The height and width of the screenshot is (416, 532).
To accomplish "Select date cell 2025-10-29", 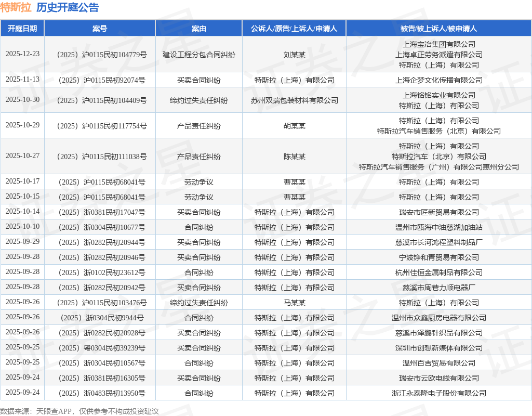I will coord(22,125).
